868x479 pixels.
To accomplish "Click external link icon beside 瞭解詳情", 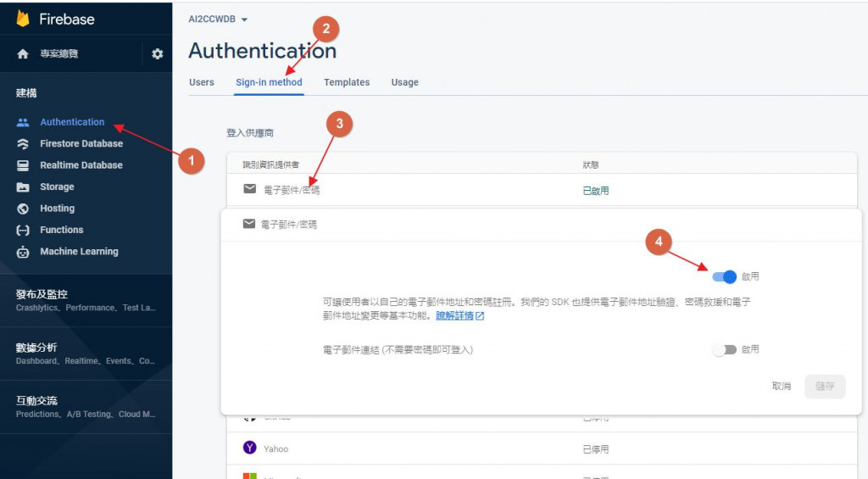I will pyautogui.click(x=480, y=316).
